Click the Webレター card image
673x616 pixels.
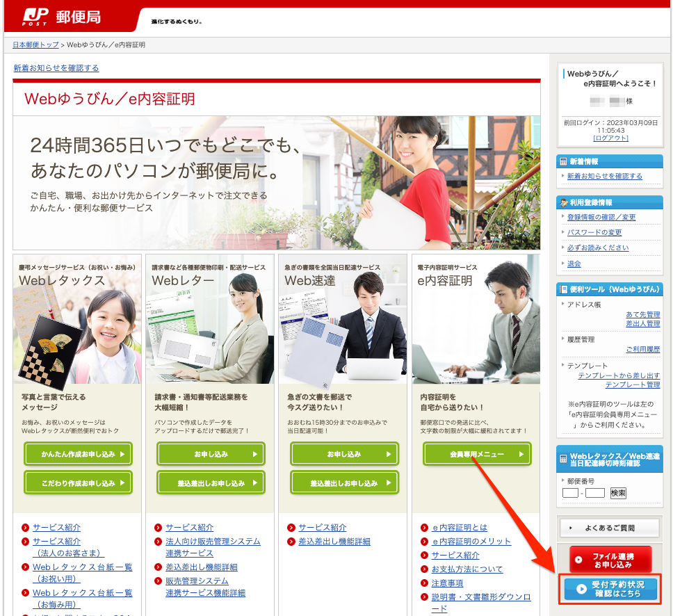(210, 319)
